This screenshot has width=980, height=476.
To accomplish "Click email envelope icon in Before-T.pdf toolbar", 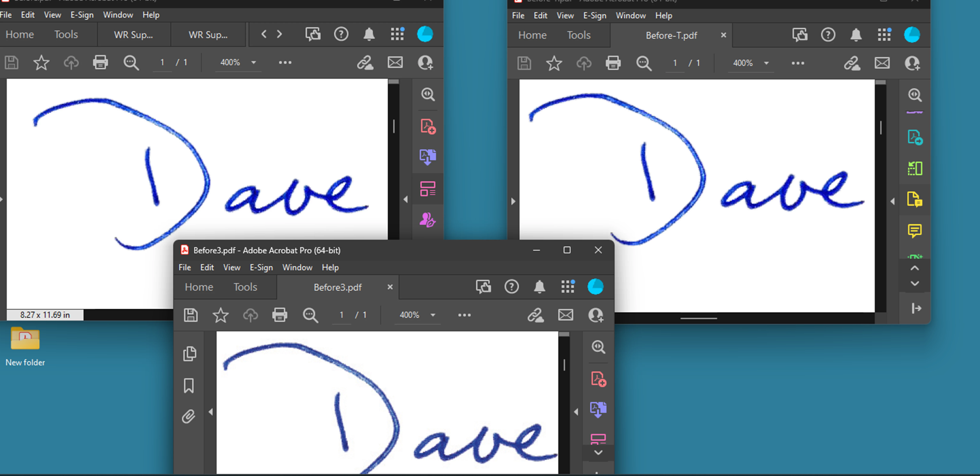I will click(882, 63).
